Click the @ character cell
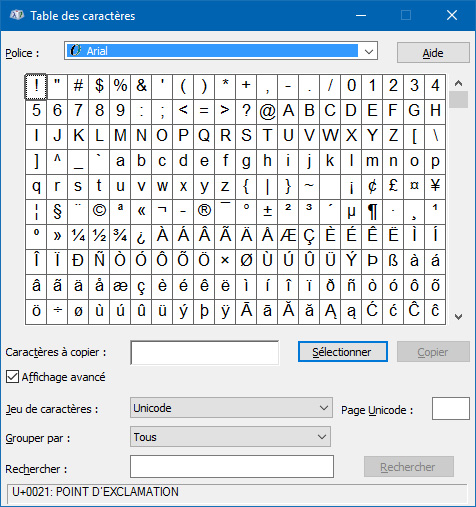The image size is (476, 507). click(267, 112)
